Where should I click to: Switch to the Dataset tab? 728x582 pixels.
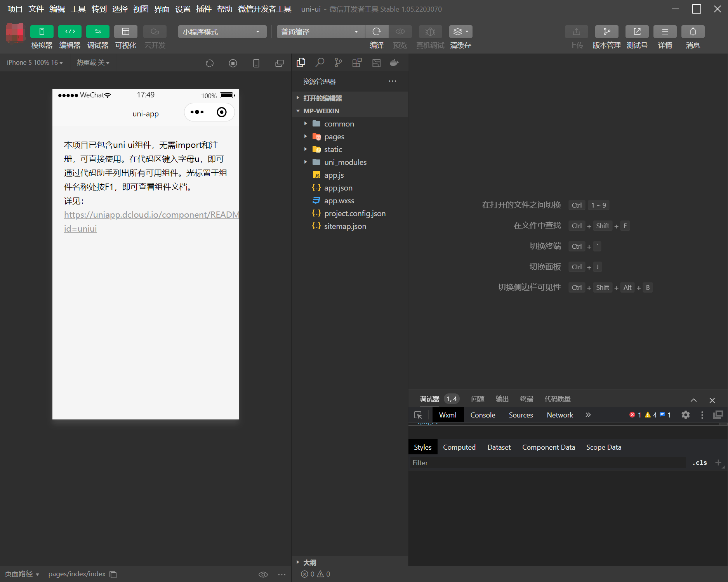[499, 447]
